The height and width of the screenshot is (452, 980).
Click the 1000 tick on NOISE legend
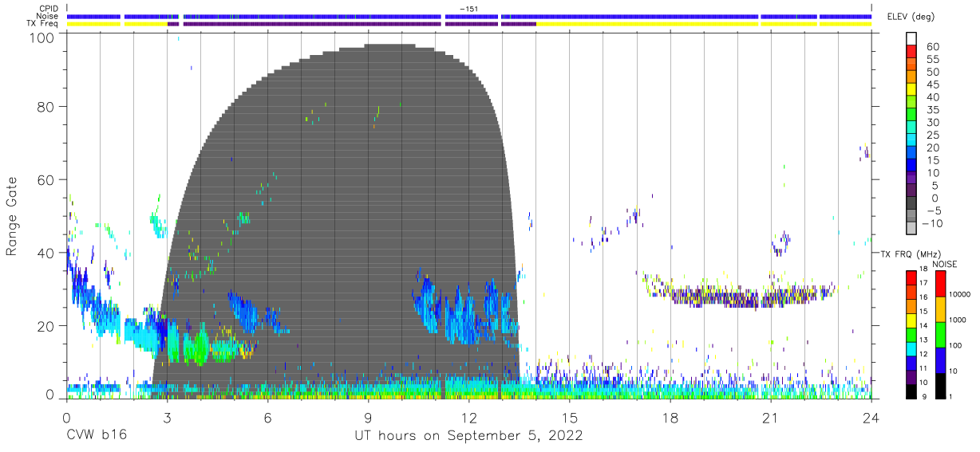tap(958, 320)
